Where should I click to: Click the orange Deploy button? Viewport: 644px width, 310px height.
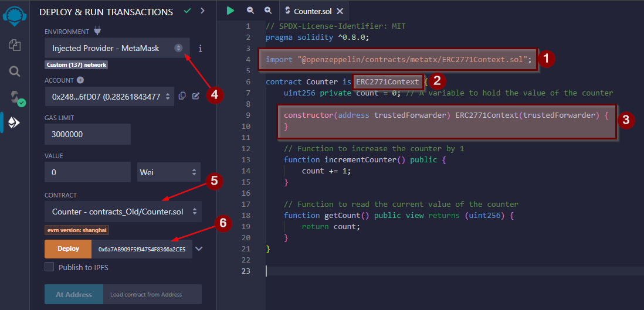tap(69, 249)
